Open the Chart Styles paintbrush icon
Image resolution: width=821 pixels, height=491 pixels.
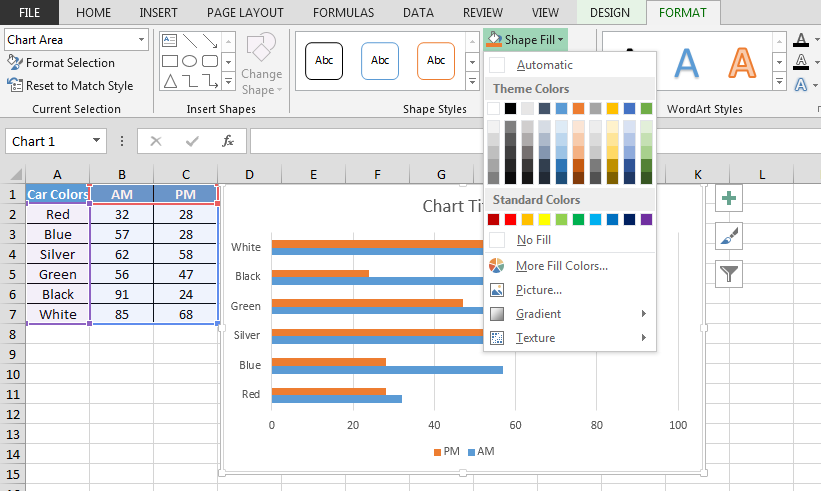tap(729, 235)
